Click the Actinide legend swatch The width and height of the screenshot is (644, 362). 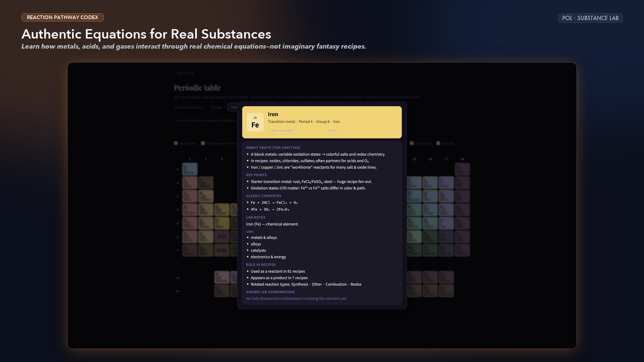[438, 143]
